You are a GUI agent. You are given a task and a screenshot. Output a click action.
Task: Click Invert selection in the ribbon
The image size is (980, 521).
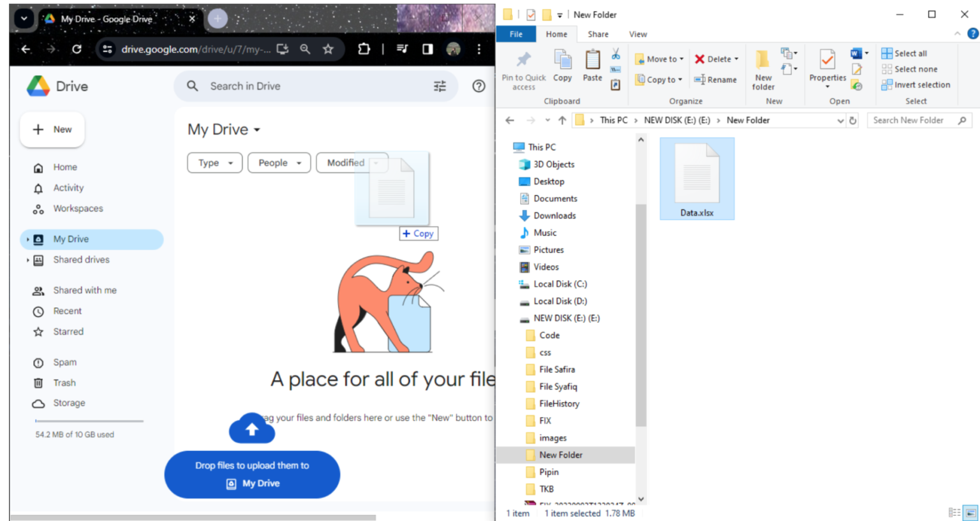click(x=916, y=84)
